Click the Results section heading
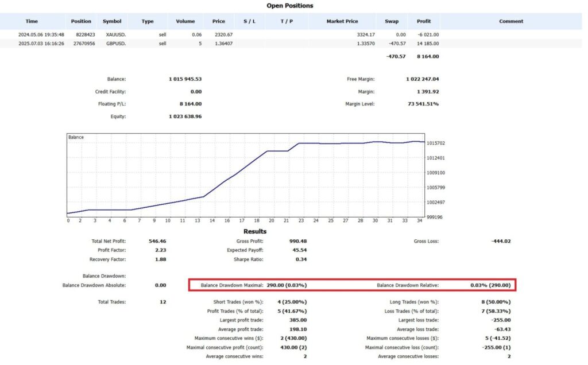Screen dimensions: 588x365 tap(255, 231)
